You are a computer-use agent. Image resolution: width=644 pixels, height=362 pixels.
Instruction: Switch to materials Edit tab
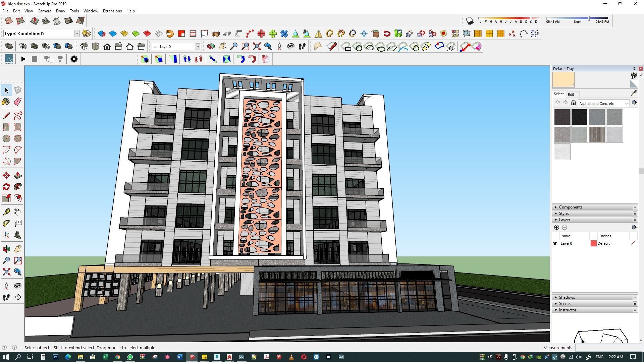click(571, 95)
